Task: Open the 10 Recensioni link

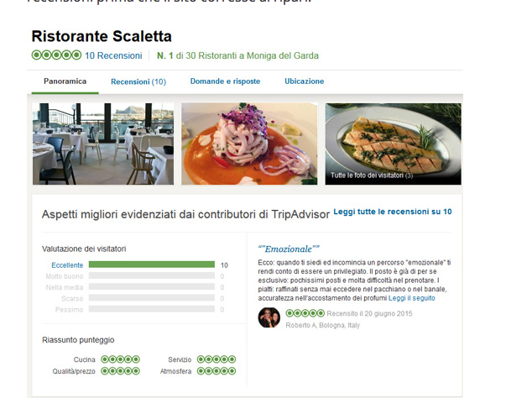Action: 113,55
